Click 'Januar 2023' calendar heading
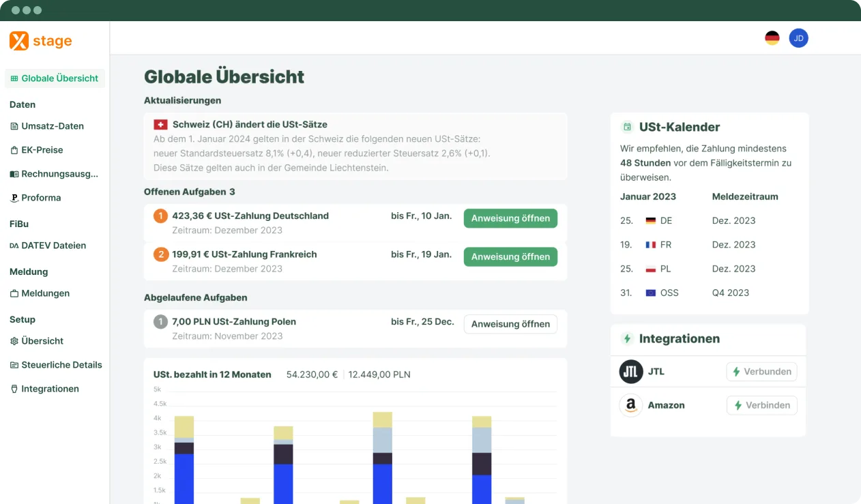Image resolution: width=861 pixels, height=504 pixels. tap(648, 196)
